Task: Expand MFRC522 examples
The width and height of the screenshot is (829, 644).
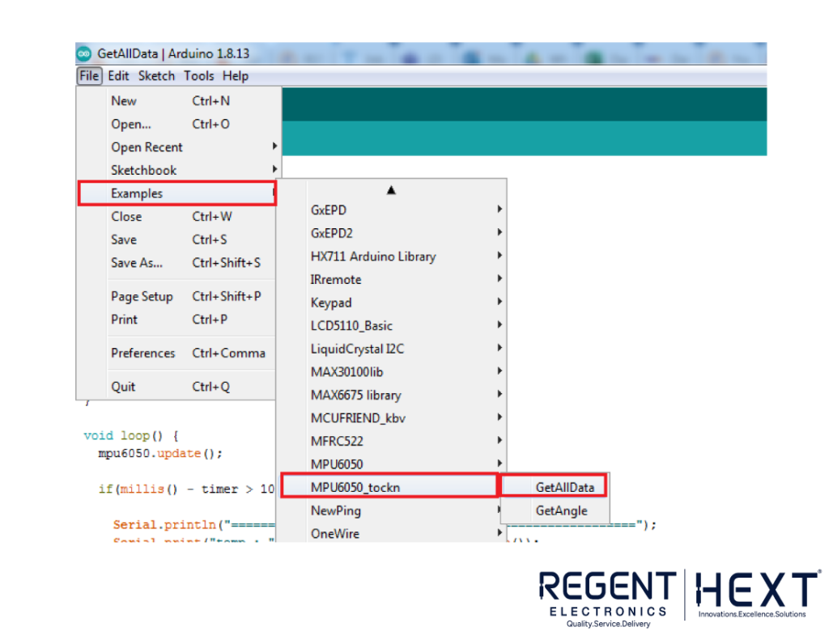Action: tap(393, 441)
